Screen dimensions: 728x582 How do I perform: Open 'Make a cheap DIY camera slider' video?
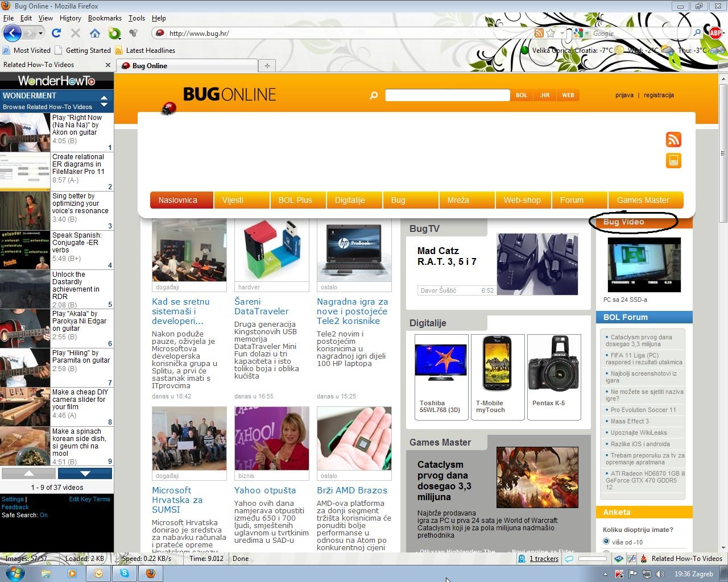click(x=57, y=407)
